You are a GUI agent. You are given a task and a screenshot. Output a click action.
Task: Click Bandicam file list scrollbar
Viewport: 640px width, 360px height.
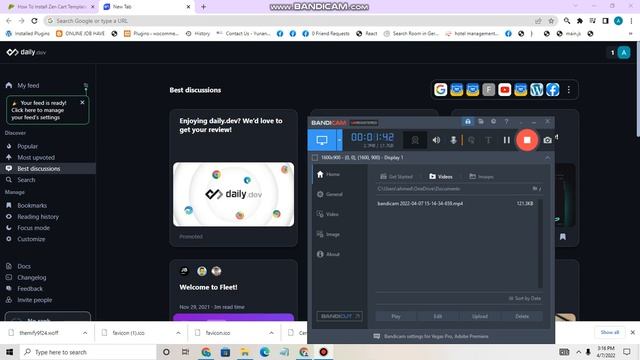(x=540, y=243)
